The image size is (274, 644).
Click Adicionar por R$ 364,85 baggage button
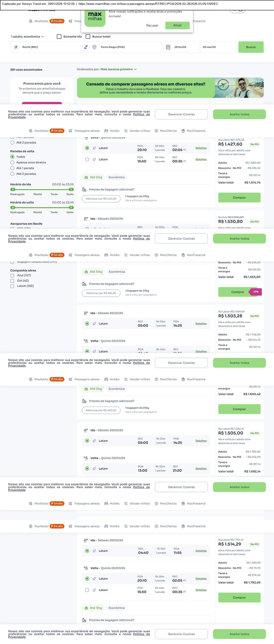pyautogui.click(x=101, y=293)
